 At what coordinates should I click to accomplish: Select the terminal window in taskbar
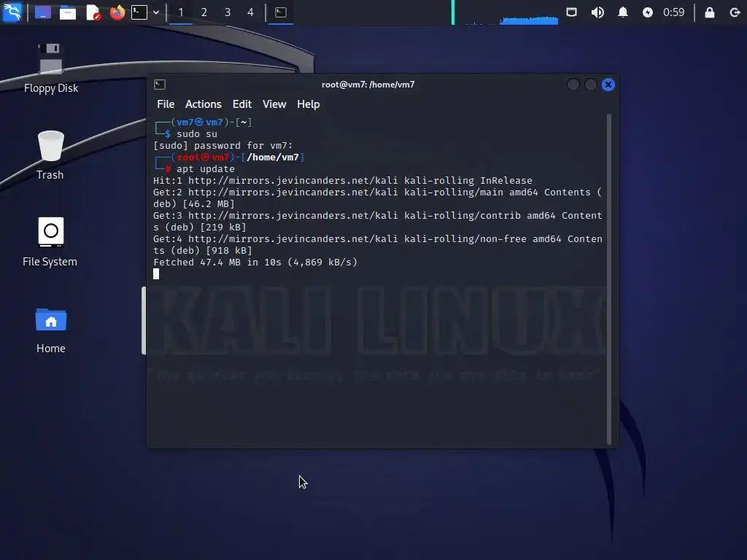pyautogui.click(x=281, y=12)
